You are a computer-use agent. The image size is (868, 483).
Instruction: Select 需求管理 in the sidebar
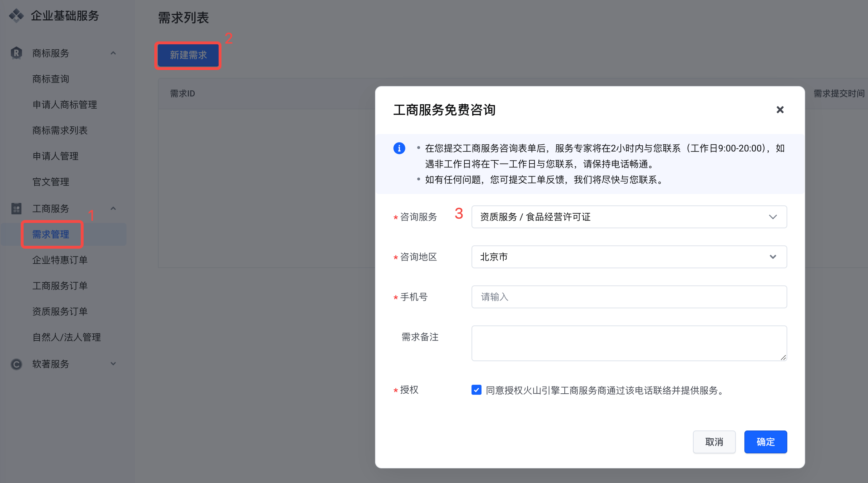point(50,234)
